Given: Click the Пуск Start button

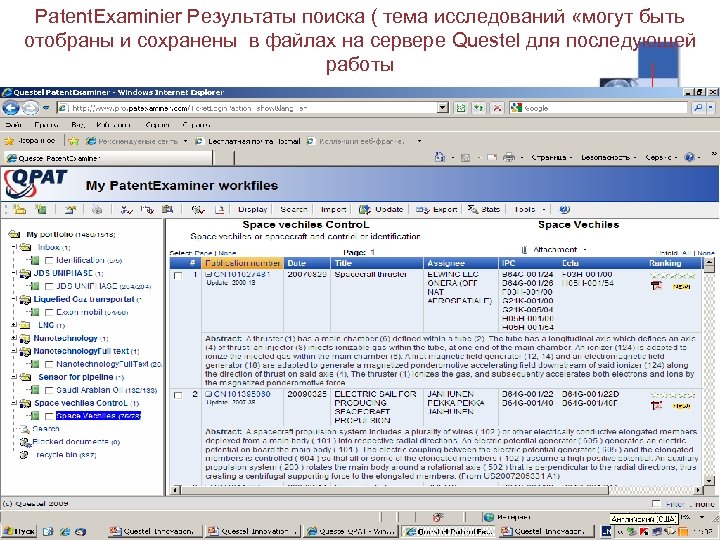Looking at the screenshot, I should (19, 531).
